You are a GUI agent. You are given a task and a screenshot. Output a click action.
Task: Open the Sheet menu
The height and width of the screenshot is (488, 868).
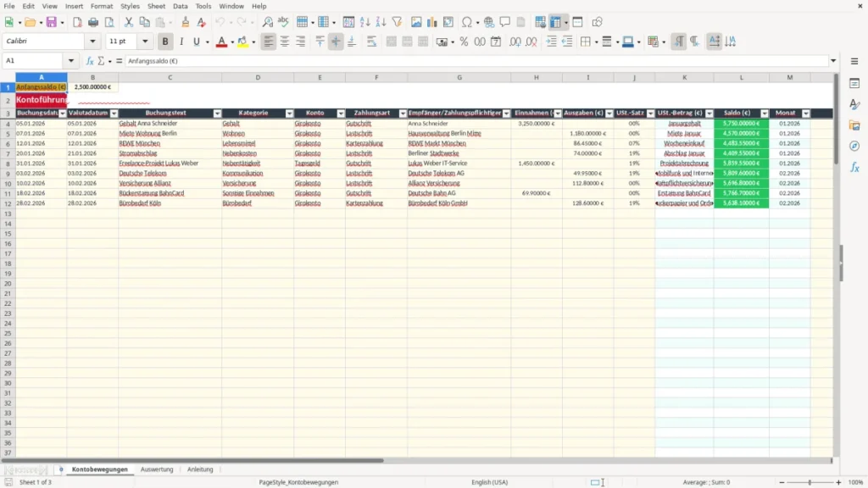tap(156, 6)
